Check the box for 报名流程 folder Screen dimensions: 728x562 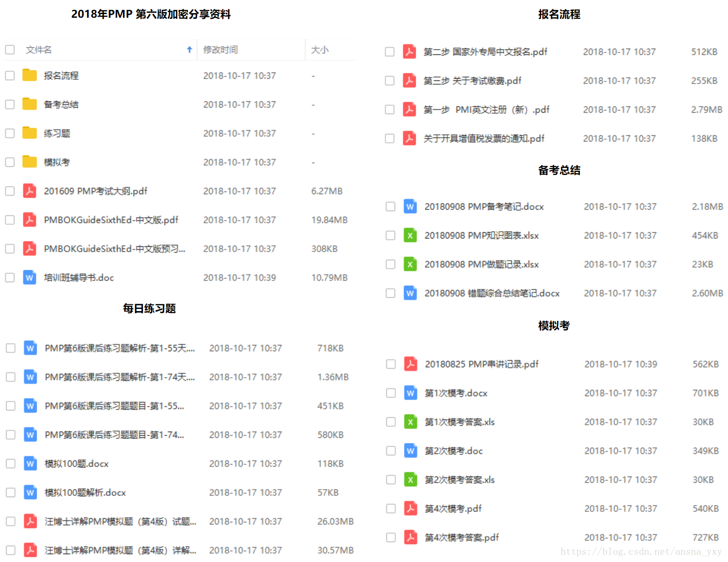10,76
